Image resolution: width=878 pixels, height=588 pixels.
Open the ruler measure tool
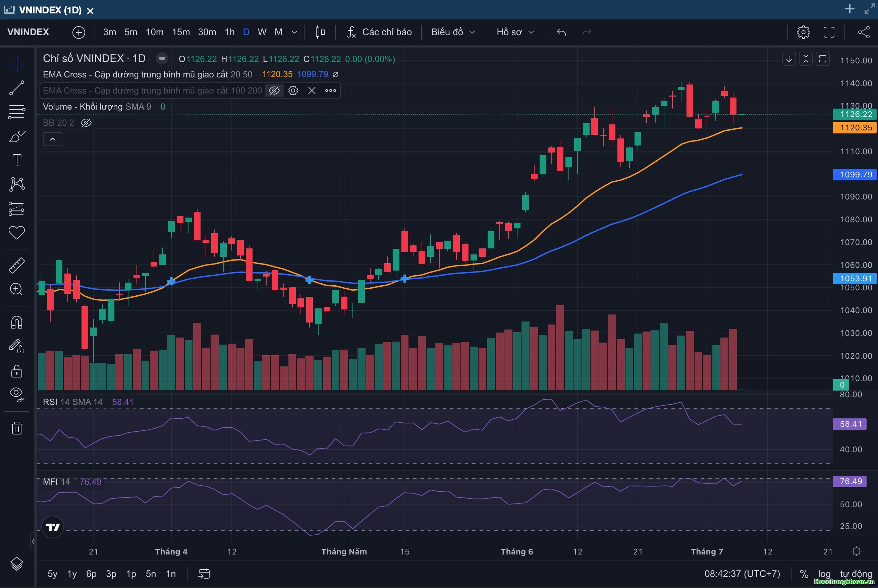16,265
